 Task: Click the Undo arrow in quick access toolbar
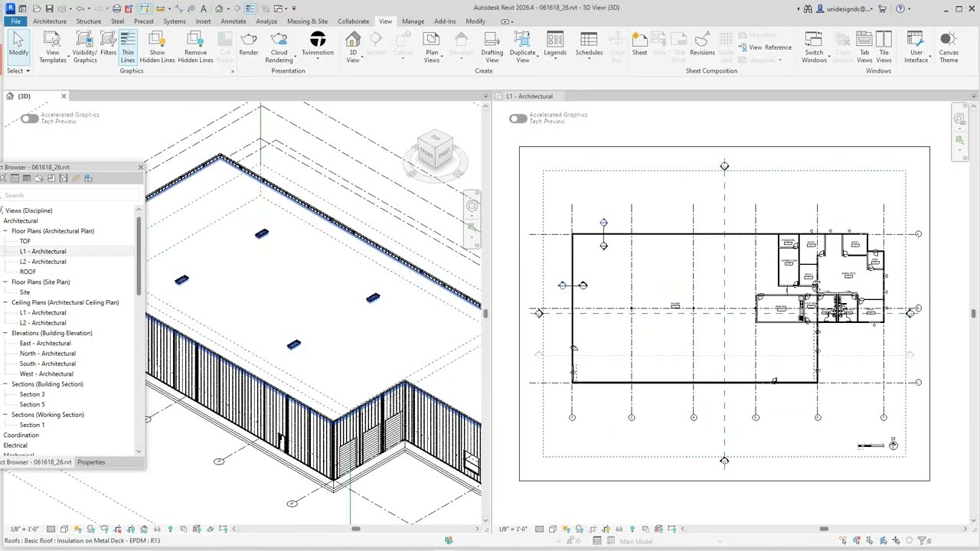point(80,8)
